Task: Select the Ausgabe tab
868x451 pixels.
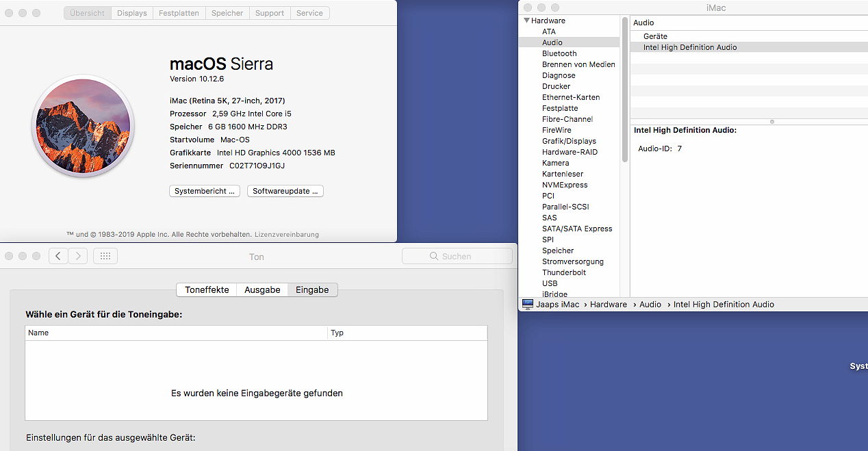Action: (262, 290)
